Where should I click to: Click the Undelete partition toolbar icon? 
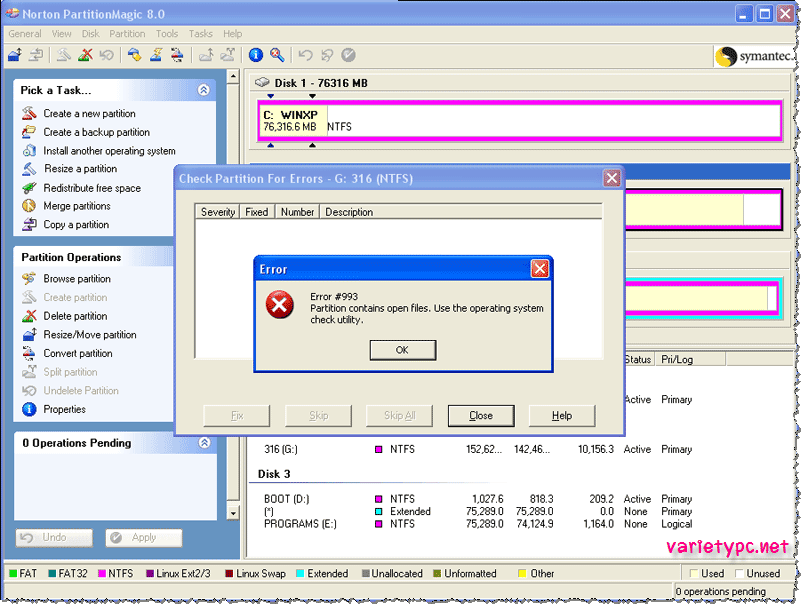pyautogui.click(x=106, y=55)
